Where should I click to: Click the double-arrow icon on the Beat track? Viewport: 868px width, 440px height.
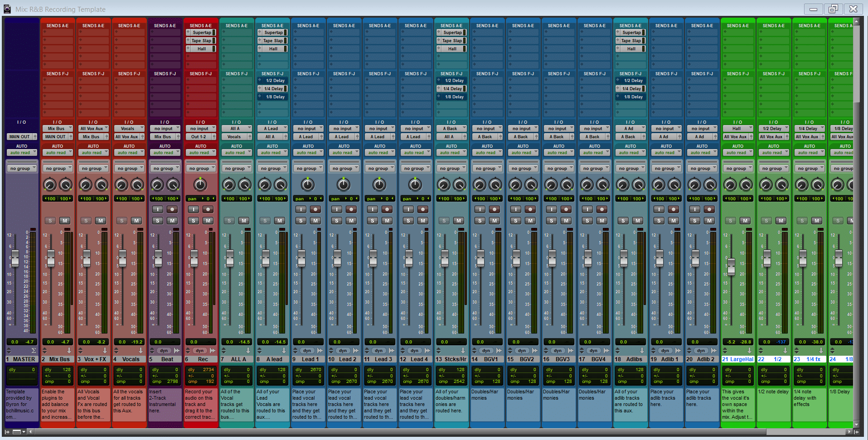pos(176,350)
